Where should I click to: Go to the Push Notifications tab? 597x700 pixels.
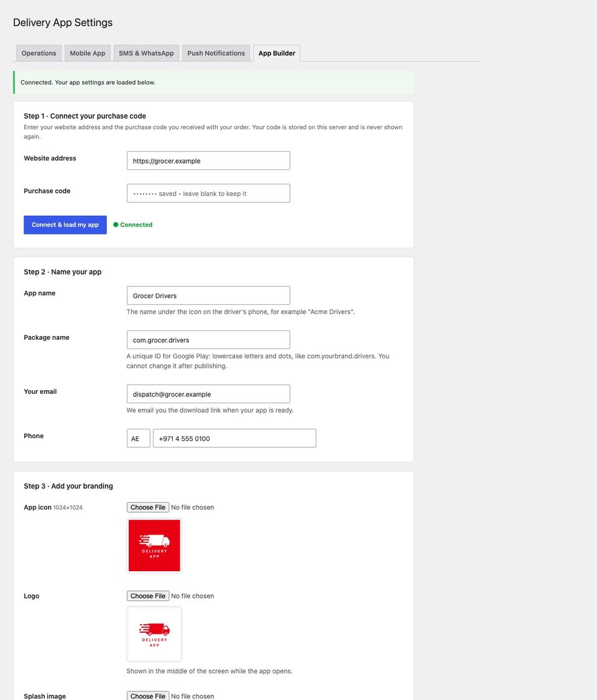[x=216, y=53]
